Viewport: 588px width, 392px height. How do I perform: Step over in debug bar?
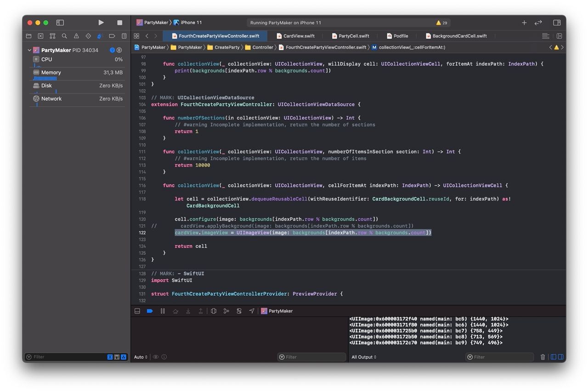[x=175, y=311]
